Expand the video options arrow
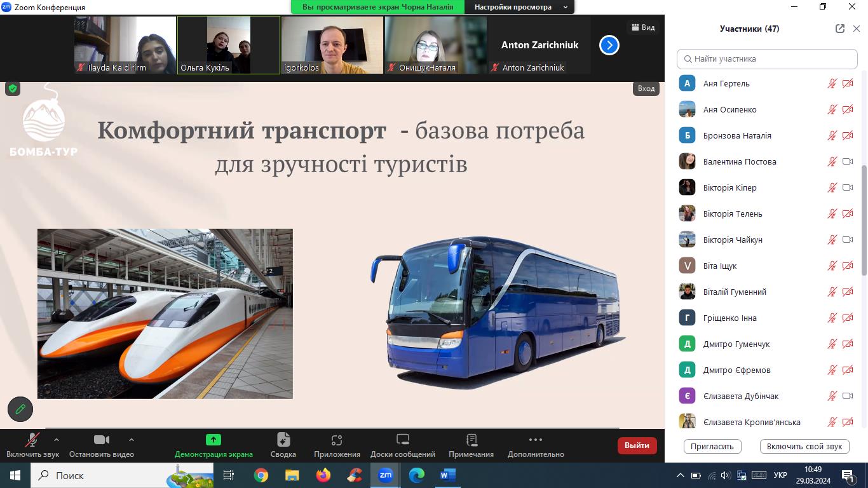 132,439
